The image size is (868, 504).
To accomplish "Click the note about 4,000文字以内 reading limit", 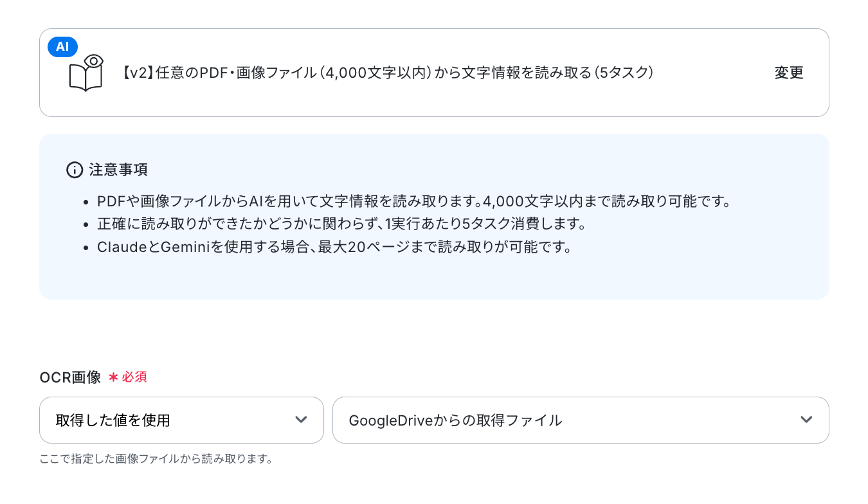I will tap(415, 201).
